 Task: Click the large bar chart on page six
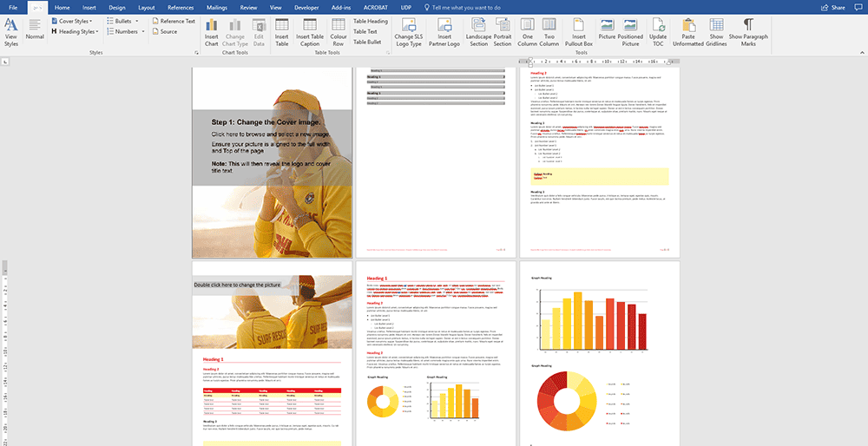(x=594, y=322)
